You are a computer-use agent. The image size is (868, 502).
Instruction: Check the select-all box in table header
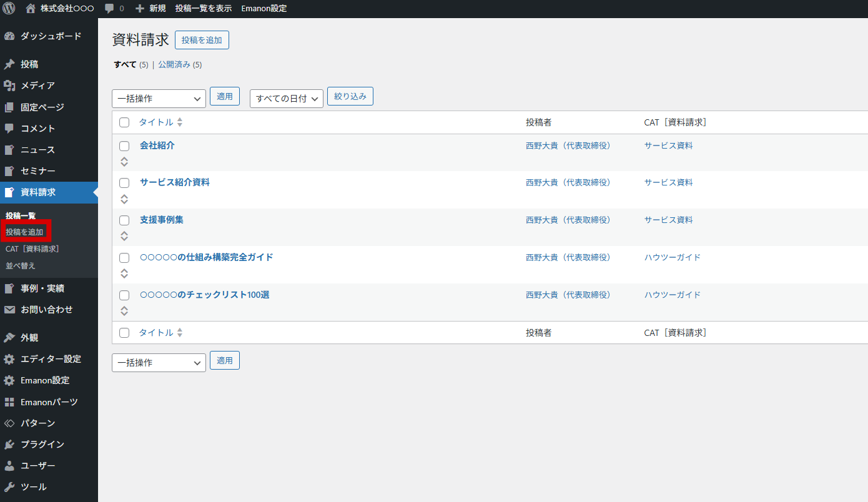point(124,122)
